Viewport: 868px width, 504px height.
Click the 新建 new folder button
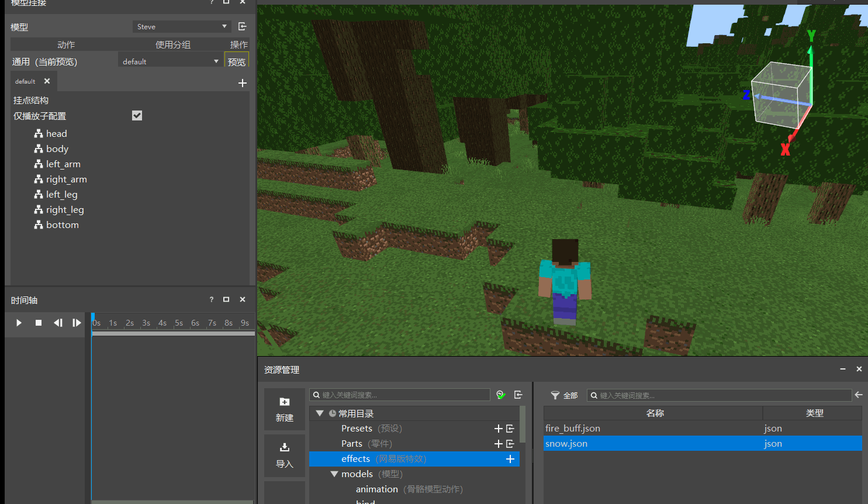click(285, 409)
